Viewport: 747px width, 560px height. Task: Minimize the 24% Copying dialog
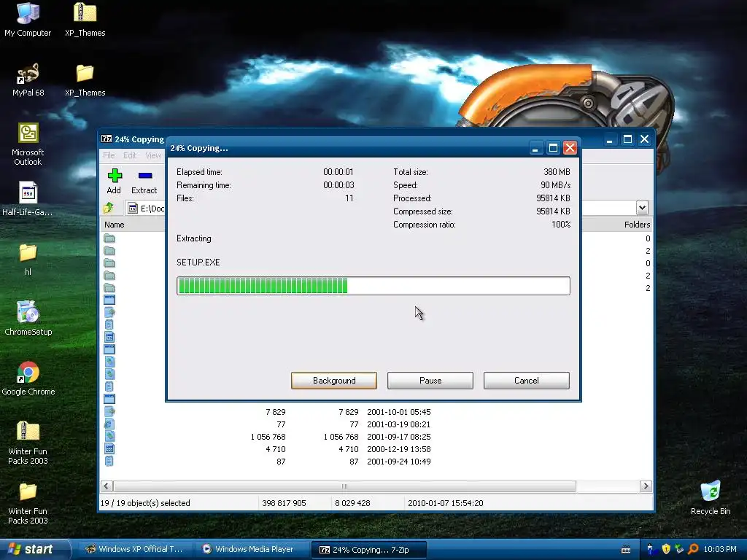[535, 148]
